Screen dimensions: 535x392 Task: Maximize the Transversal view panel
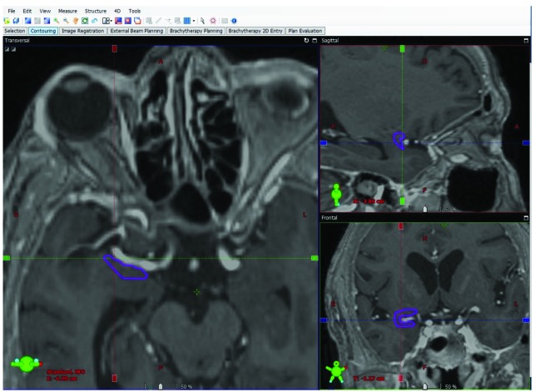(x=315, y=40)
